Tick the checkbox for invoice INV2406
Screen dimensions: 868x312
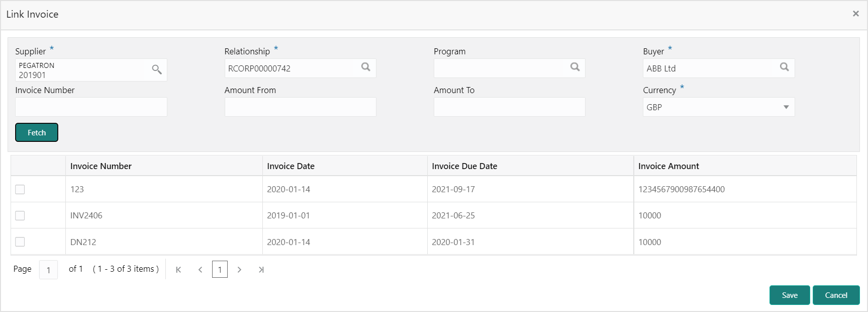pyautogui.click(x=20, y=215)
